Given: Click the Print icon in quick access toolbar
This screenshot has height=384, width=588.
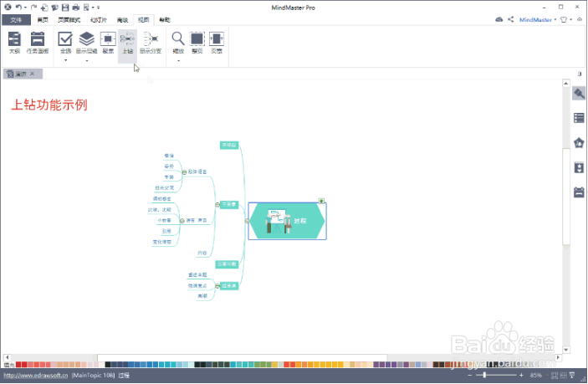Looking at the screenshot, I should 76,8.
